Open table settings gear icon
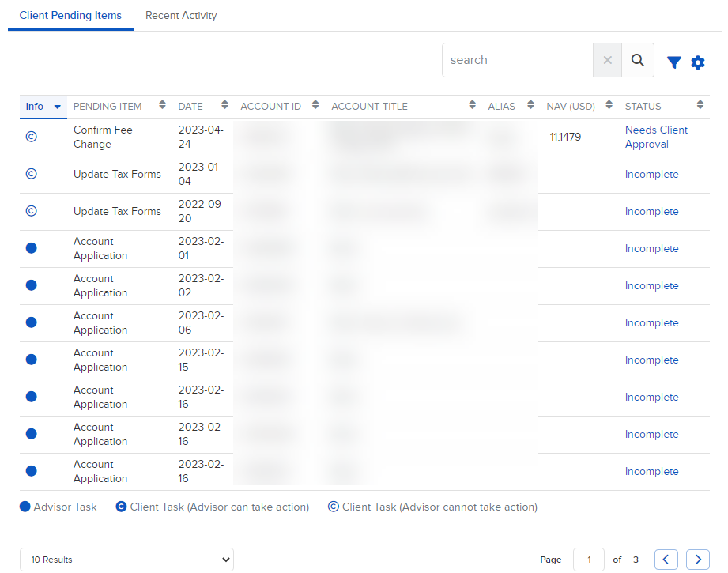The width and height of the screenshot is (728, 573). click(698, 62)
